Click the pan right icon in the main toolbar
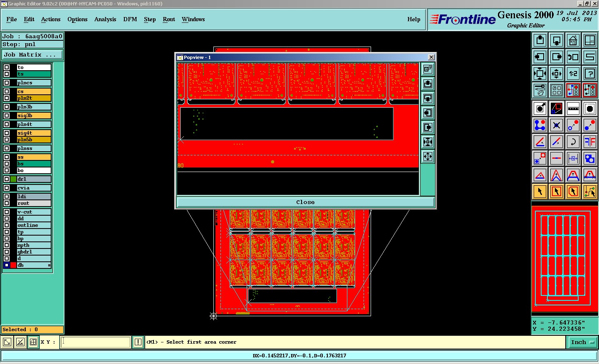Image resolution: width=599 pixels, height=364 pixels. coord(557,57)
